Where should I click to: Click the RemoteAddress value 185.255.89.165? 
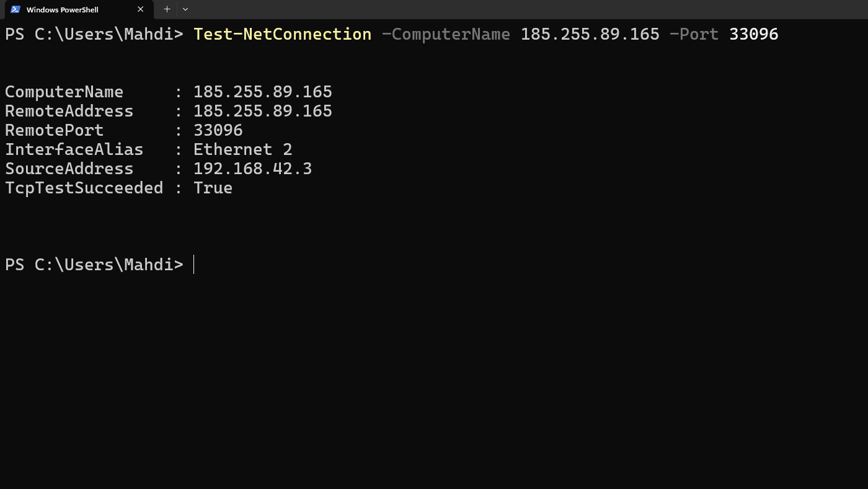262,112
